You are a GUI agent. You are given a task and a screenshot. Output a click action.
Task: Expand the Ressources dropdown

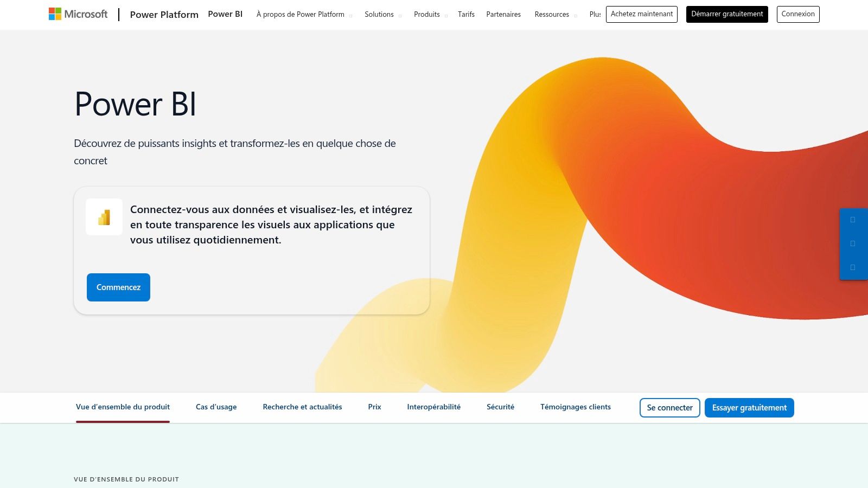pyautogui.click(x=551, y=14)
